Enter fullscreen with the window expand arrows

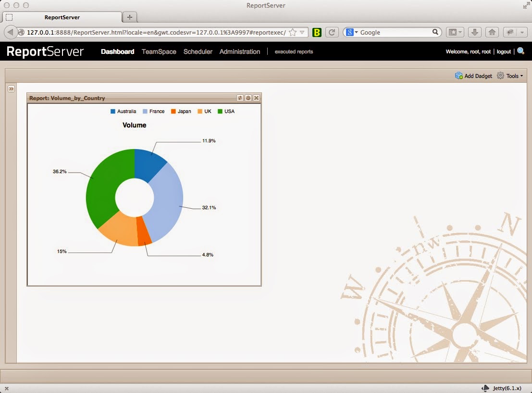click(x=526, y=5)
